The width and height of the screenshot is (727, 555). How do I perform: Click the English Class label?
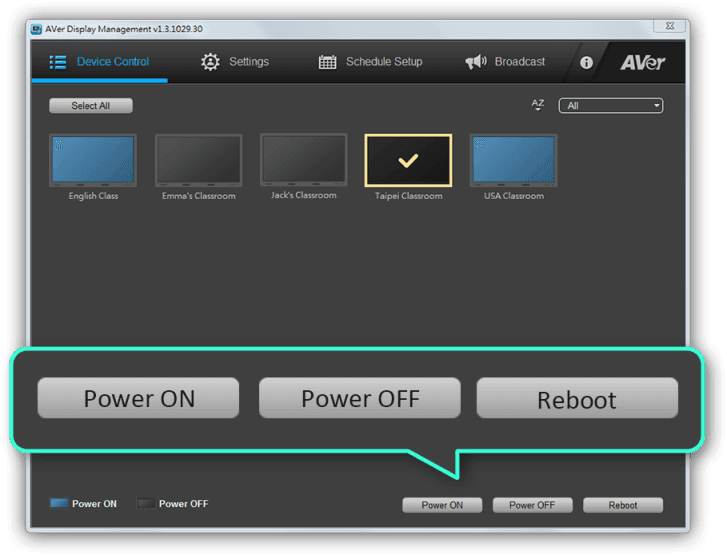(x=93, y=196)
